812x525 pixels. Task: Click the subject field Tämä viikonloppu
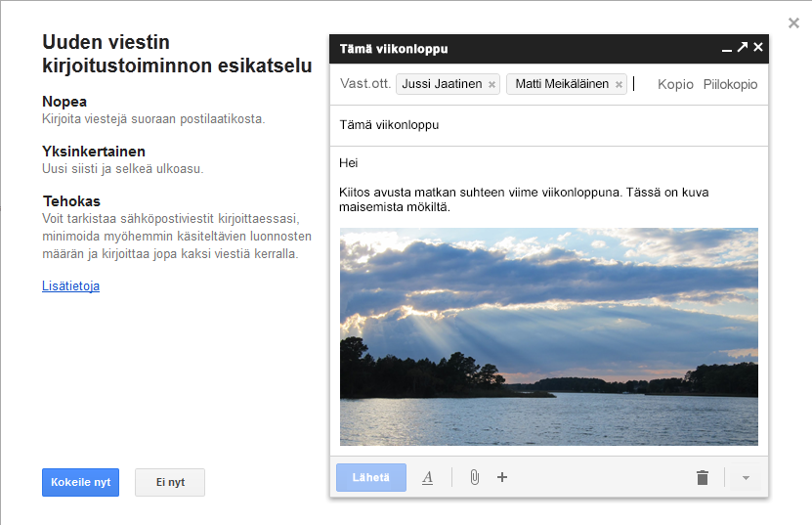point(547,125)
